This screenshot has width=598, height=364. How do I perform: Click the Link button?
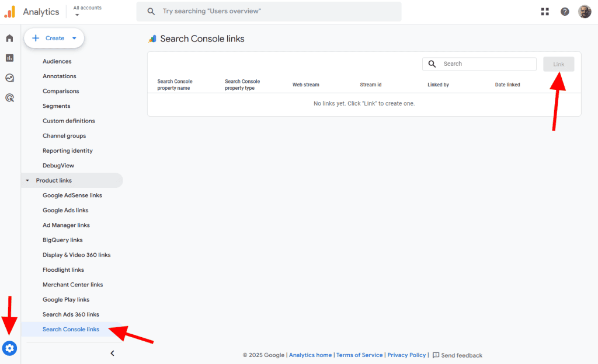(x=558, y=64)
